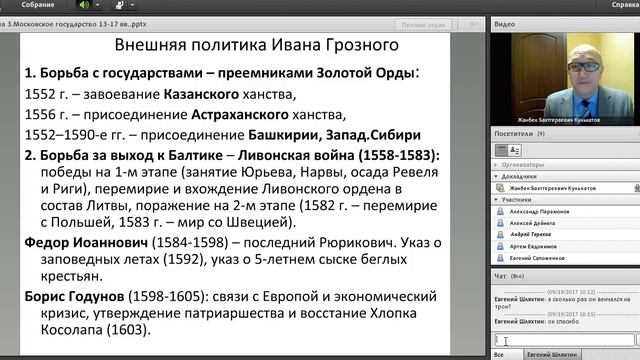Click the 'Федор Иоаннович' slide paragraph
This screenshot has height=360, width=640.
(x=233, y=259)
